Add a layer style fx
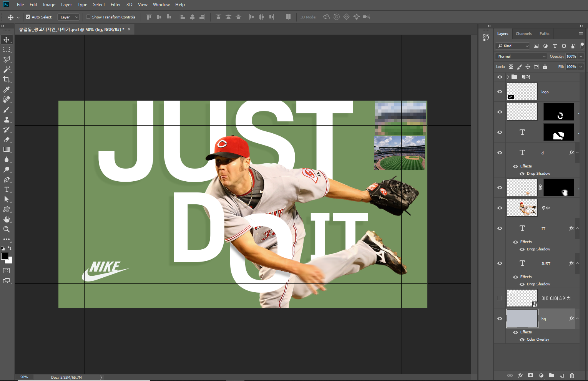 point(520,375)
